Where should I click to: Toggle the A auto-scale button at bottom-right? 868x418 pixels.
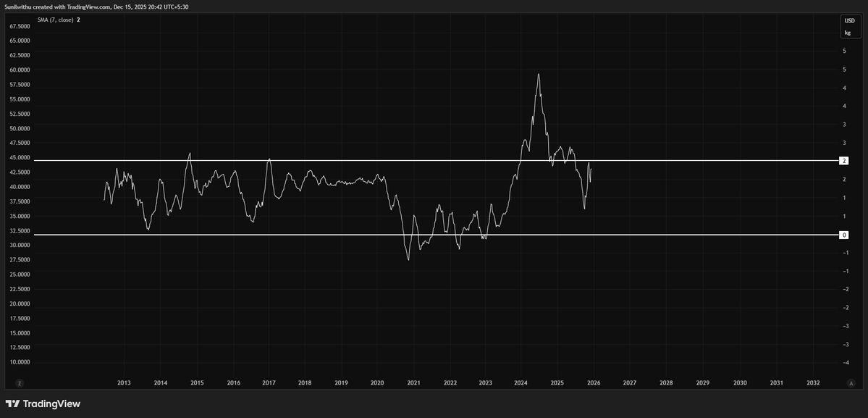coord(851,383)
